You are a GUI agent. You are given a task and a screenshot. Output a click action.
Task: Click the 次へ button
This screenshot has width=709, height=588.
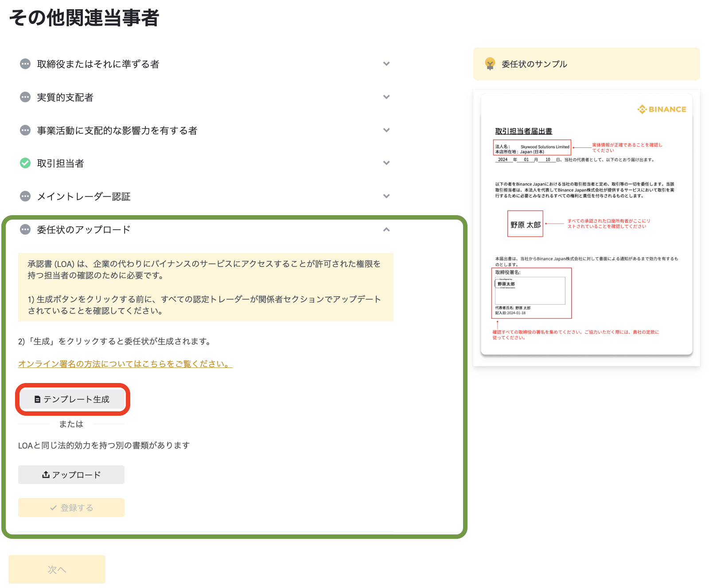pyautogui.click(x=57, y=569)
